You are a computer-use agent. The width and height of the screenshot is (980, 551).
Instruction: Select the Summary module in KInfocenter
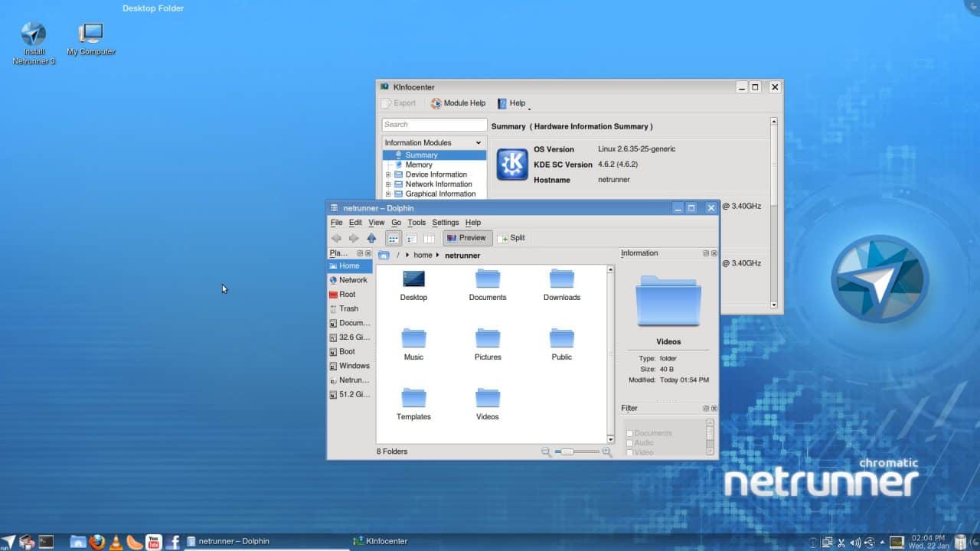point(421,155)
